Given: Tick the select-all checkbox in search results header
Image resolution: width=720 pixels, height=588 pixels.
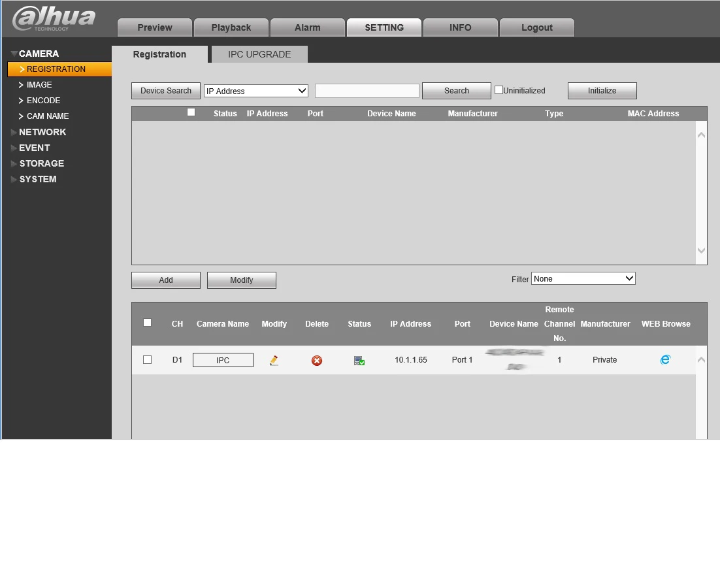Looking at the screenshot, I should tap(191, 112).
